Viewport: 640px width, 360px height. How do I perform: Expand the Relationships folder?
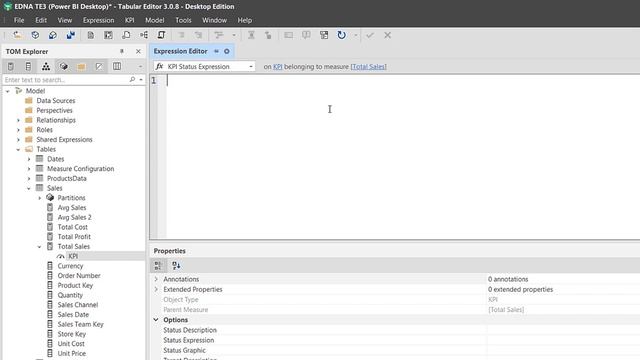18,120
